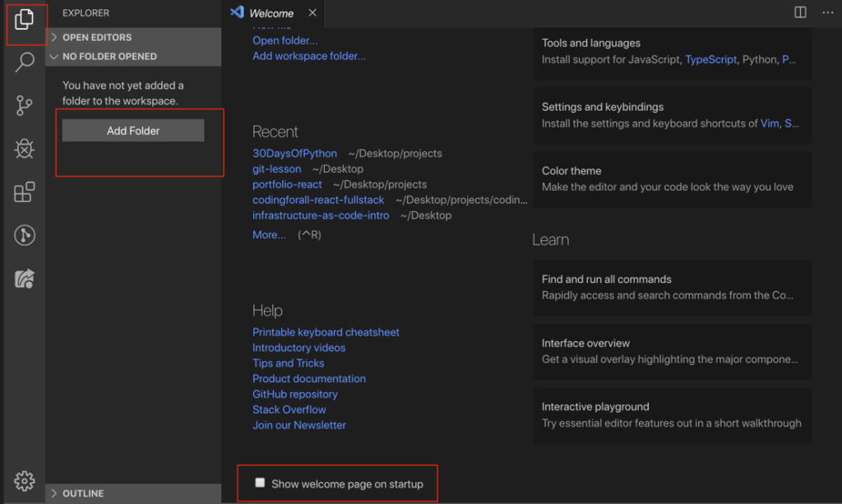Open recent infrastructure-as-code-intro project

click(x=322, y=215)
